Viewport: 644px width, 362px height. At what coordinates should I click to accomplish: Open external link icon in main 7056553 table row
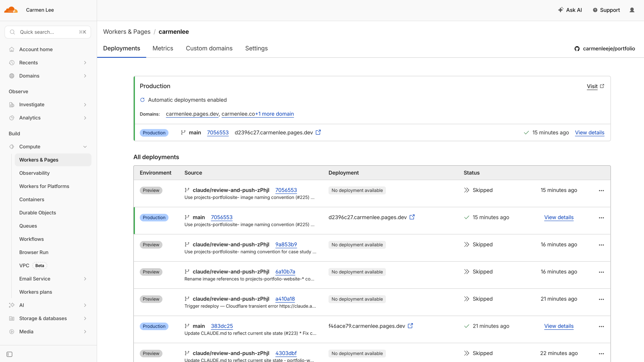coord(412,217)
